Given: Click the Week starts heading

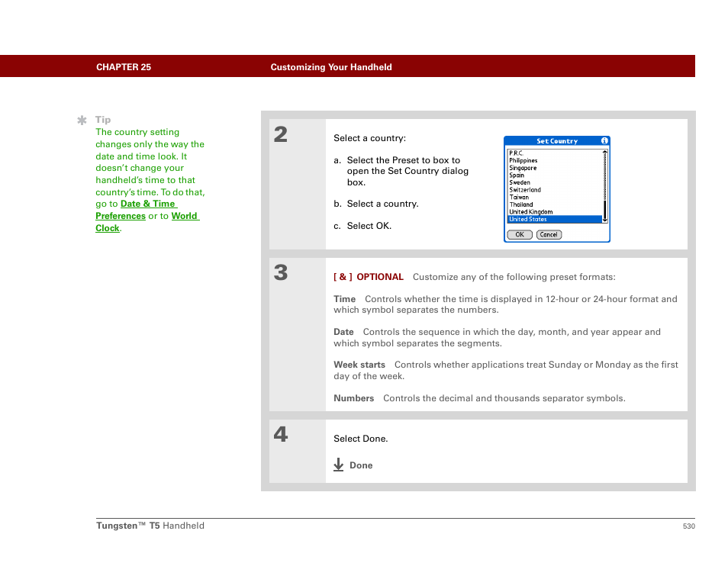Looking at the screenshot, I should 359,365.
